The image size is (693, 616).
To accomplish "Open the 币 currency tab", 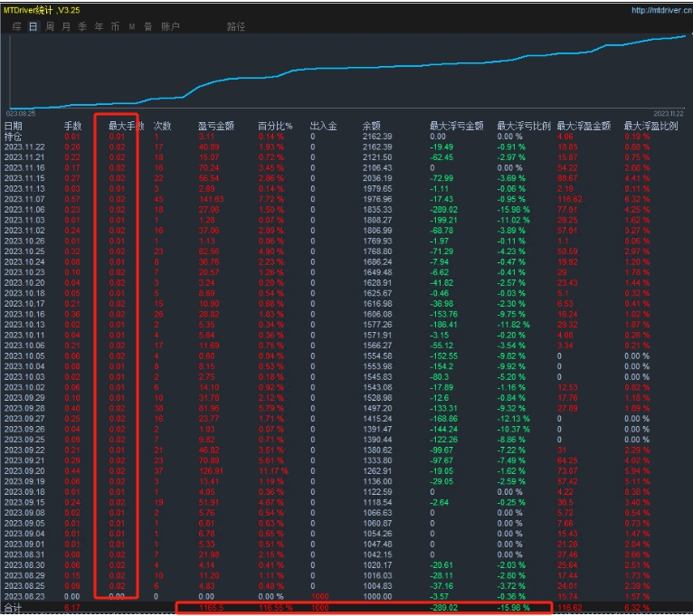I will click(x=115, y=27).
